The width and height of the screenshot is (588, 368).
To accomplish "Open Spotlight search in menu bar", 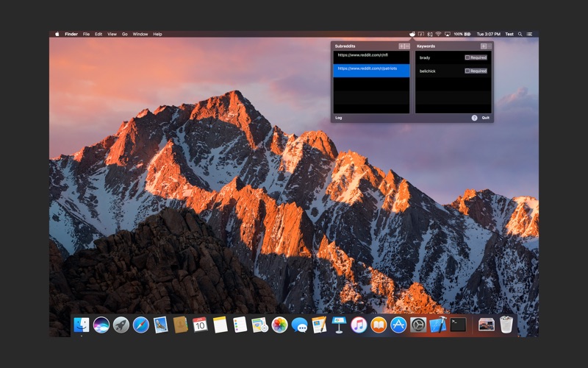I will pyautogui.click(x=520, y=34).
